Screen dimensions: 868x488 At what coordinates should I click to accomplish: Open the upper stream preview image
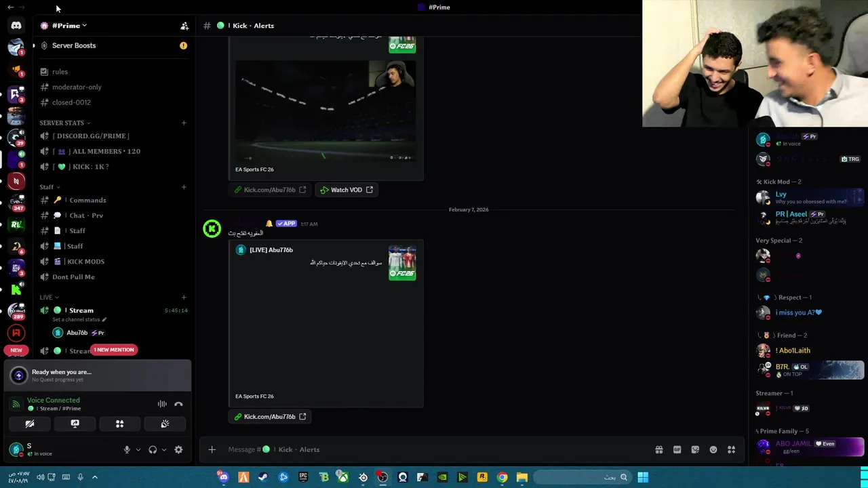tap(325, 111)
